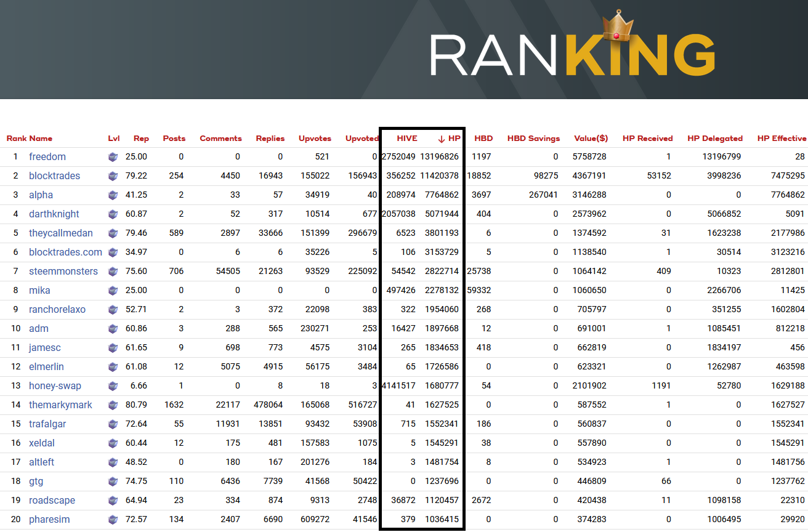Click the level badge icon for elmerlin
The image size is (808, 532).
[113, 367]
